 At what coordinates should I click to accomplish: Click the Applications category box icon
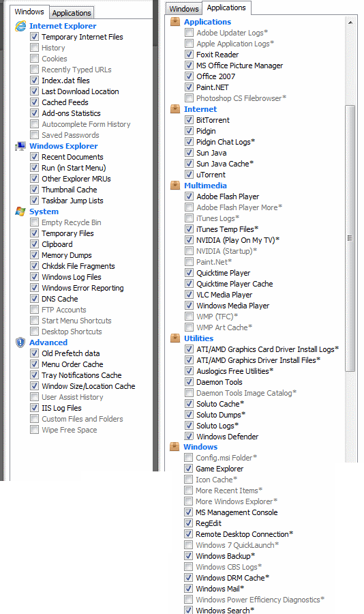pyautogui.click(x=175, y=22)
